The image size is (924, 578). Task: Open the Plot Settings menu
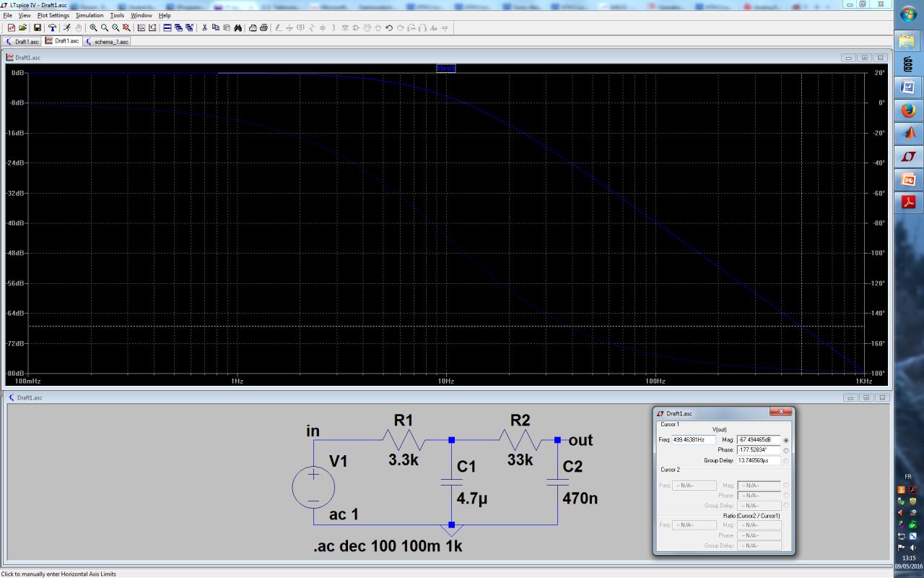pyautogui.click(x=53, y=15)
